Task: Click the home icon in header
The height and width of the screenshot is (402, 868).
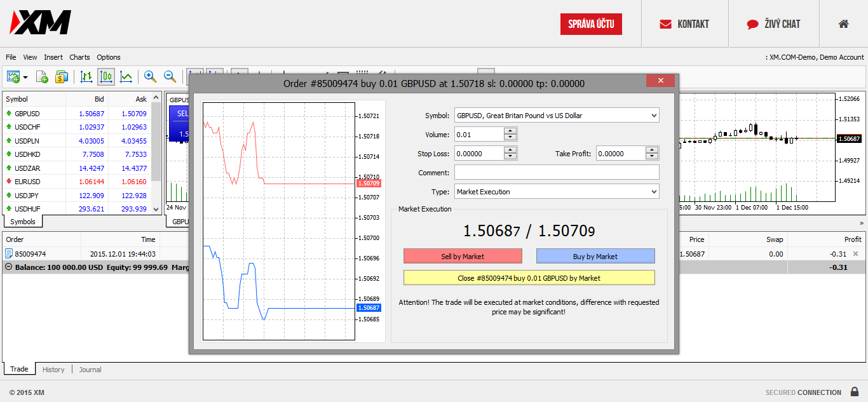Action: [x=843, y=23]
